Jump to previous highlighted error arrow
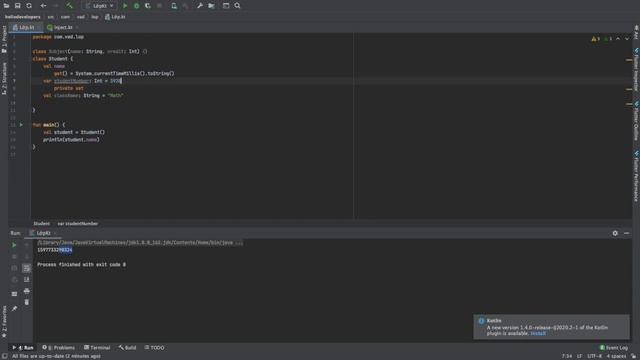This screenshot has height=360, width=640. [618, 39]
